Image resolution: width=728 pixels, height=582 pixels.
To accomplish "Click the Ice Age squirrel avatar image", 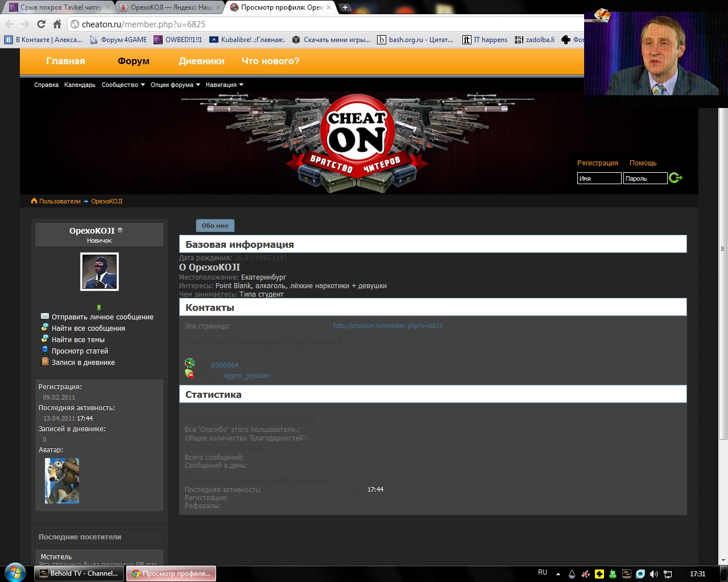I will tap(62, 481).
